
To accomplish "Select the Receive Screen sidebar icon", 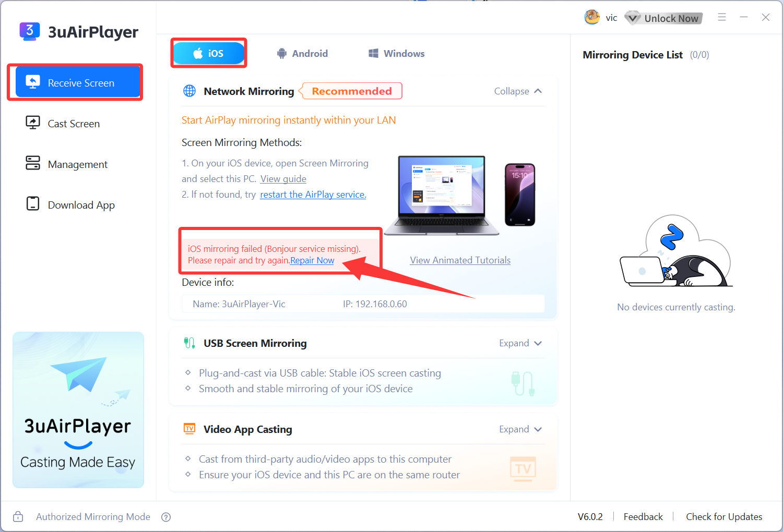I will 33,82.
